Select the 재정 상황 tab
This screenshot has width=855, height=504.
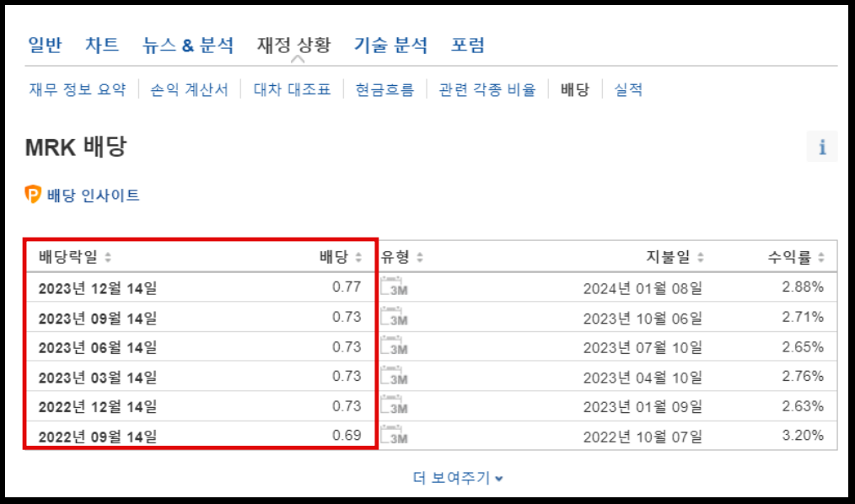(x=294, y=45)
